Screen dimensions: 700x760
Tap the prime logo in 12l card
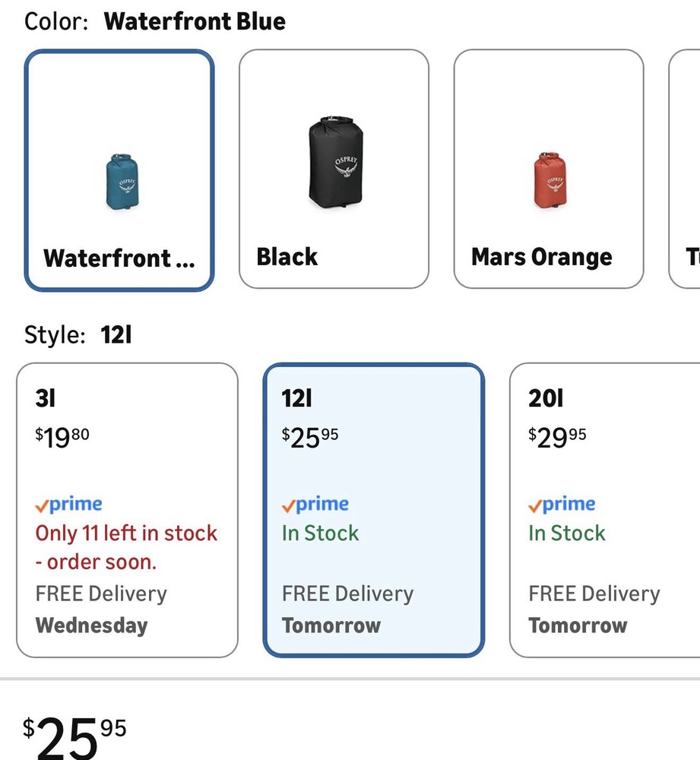click(x=315, y=505)
